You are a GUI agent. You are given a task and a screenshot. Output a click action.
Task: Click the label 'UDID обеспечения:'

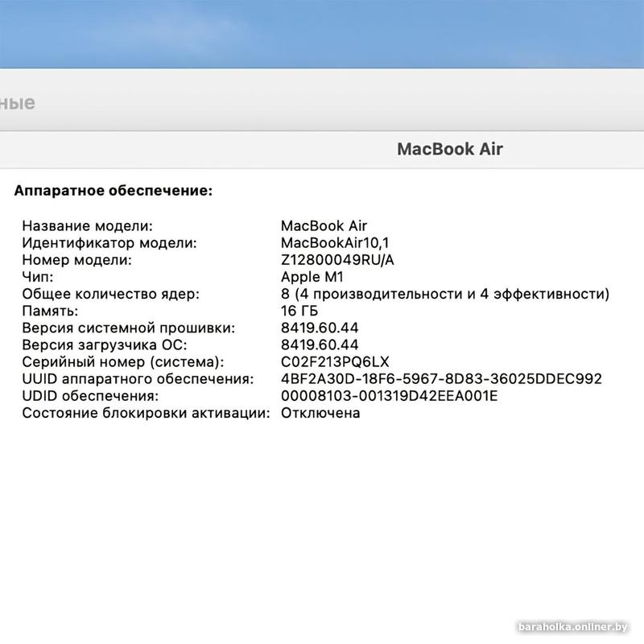(90, 396)
